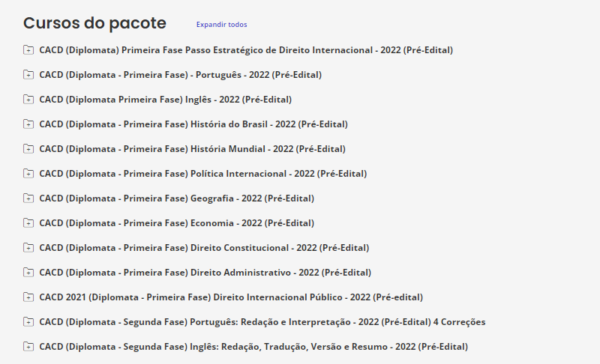Viewport: 600px width, 364px height.
Task: Click folder icon beside Passo Estratégico Direito Internacional
Action: [28, 50]
